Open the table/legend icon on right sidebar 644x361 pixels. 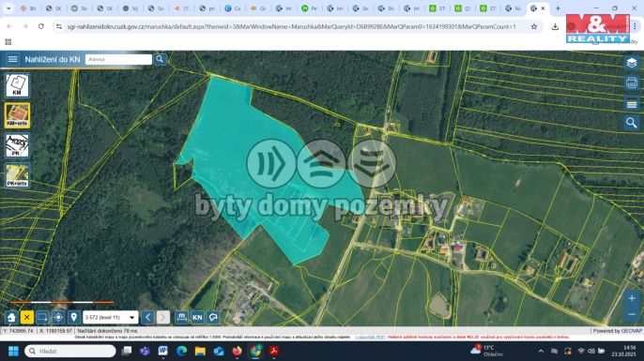click(631, 104)
